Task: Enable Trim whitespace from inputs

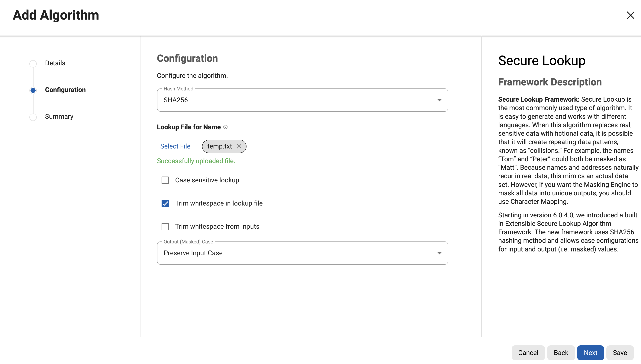Action: [165, 226]
